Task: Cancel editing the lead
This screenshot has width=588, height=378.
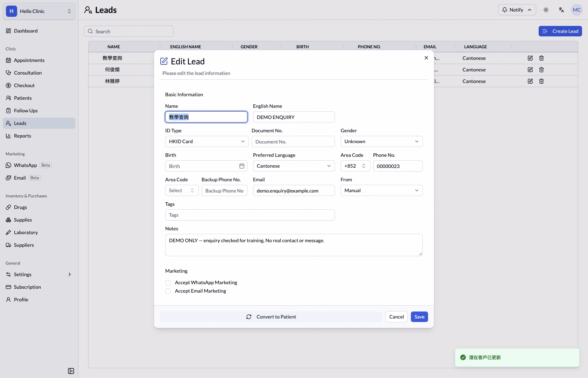Action: (397, 317)
